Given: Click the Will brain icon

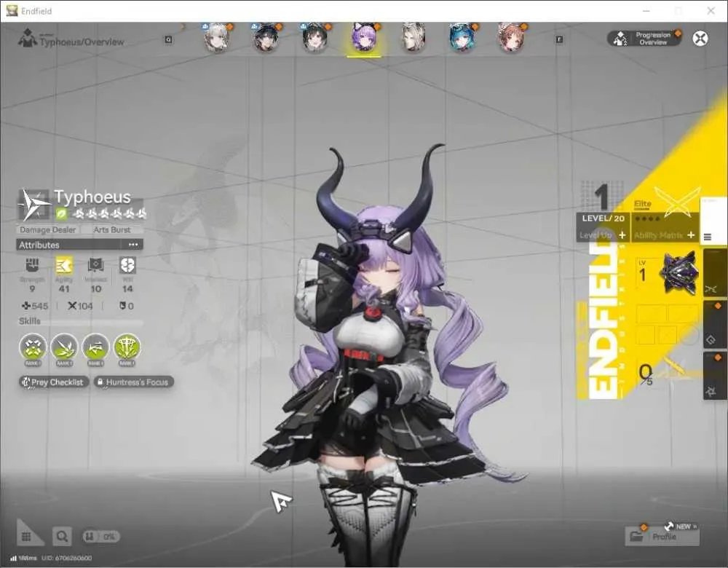Looking at the screenshot, I should [x=127, y=265].
